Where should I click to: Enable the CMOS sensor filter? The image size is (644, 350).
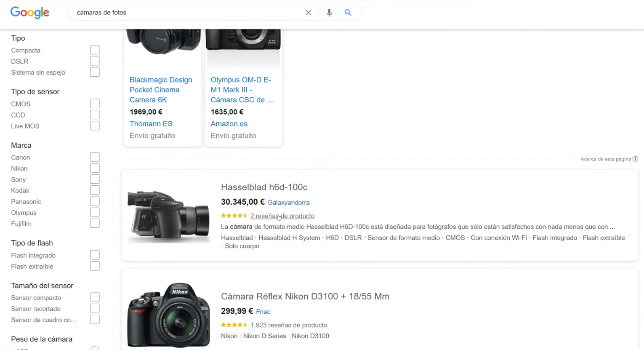95,104
